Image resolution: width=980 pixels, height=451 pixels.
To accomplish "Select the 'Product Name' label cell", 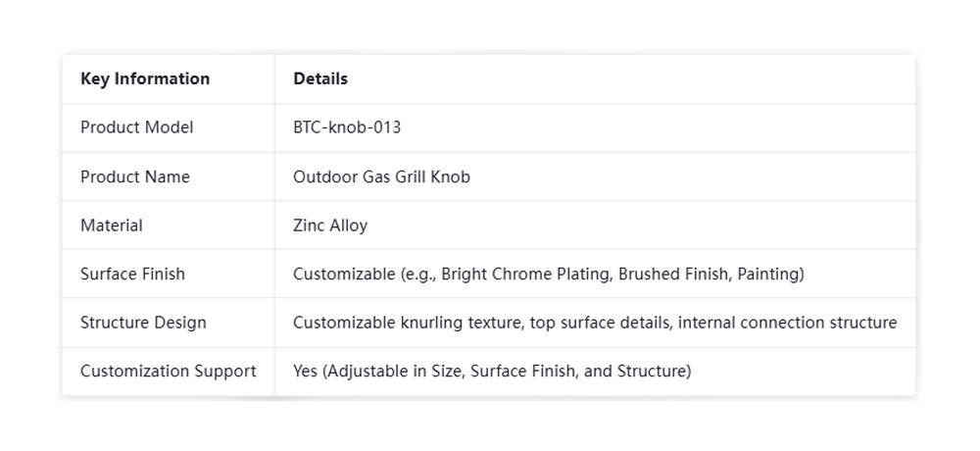I will [135, 176].
